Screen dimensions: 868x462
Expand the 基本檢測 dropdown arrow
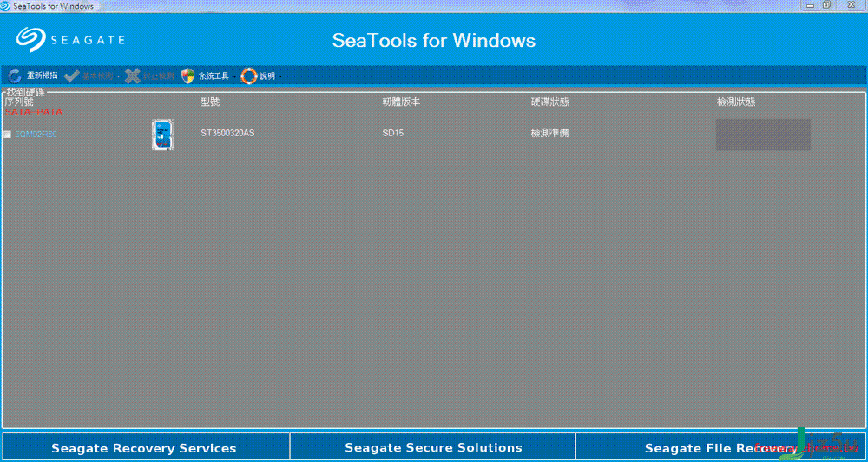pyautogui.click(x=118, y=76)
